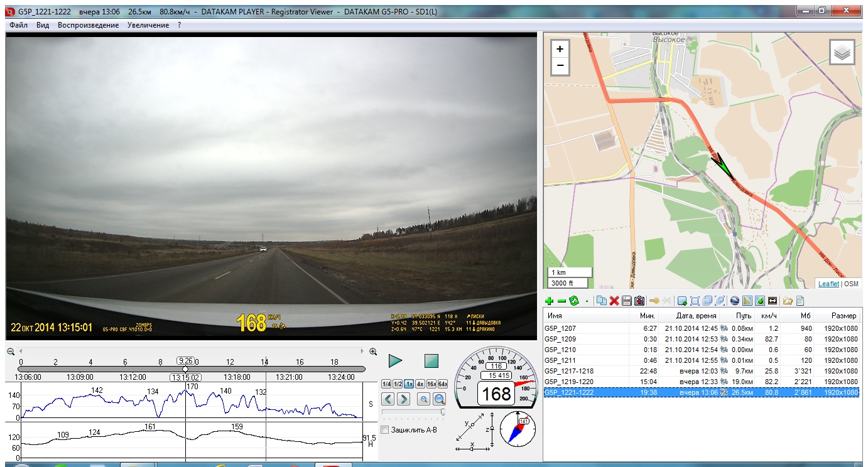Click the green refresh arrows icon
Image resolution: width=868 pixels, height=467 pixels.
click(x=573, y=301)
